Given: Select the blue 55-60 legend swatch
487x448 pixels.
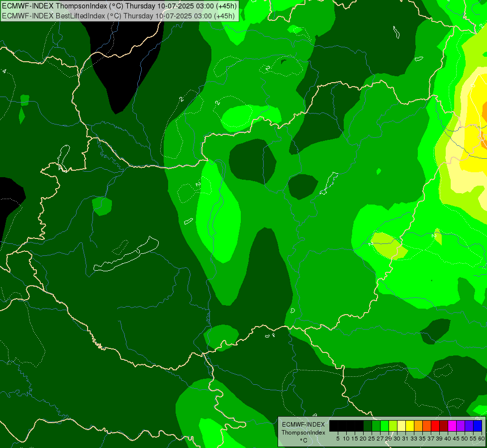Looking at the screenshot, I should click(x=478, y=426).
